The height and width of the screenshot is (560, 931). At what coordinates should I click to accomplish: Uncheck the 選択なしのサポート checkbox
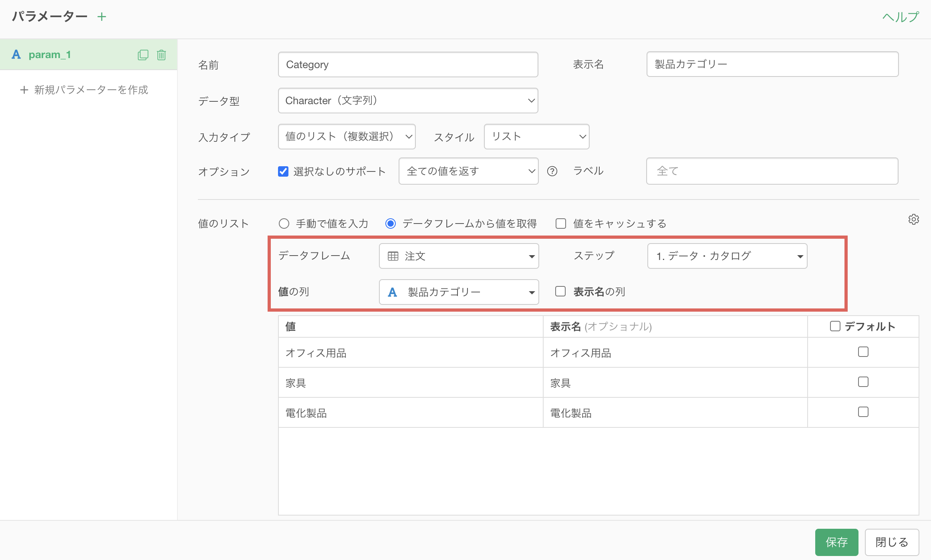[x=283, y=171]
